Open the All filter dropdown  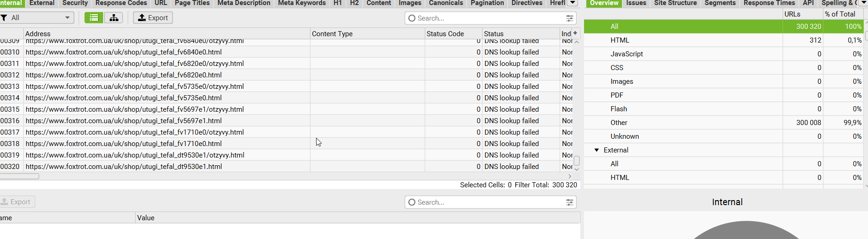pos(37,18)
